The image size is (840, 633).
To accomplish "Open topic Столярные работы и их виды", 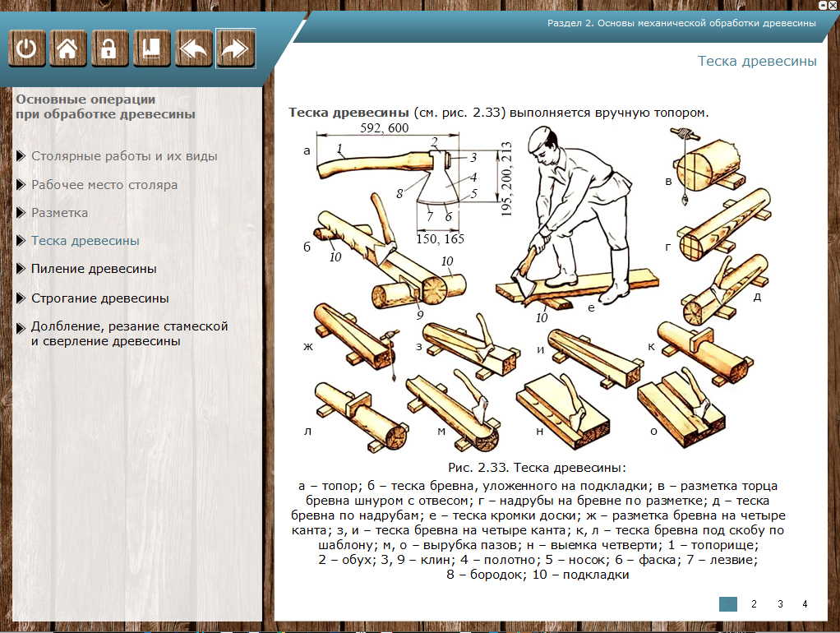I will [x=124, y=156].
